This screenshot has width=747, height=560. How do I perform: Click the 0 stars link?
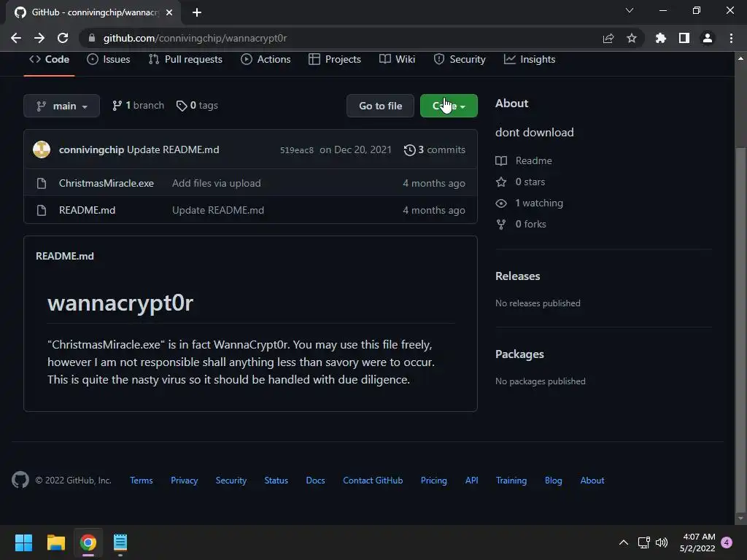[x=520, y=182]
